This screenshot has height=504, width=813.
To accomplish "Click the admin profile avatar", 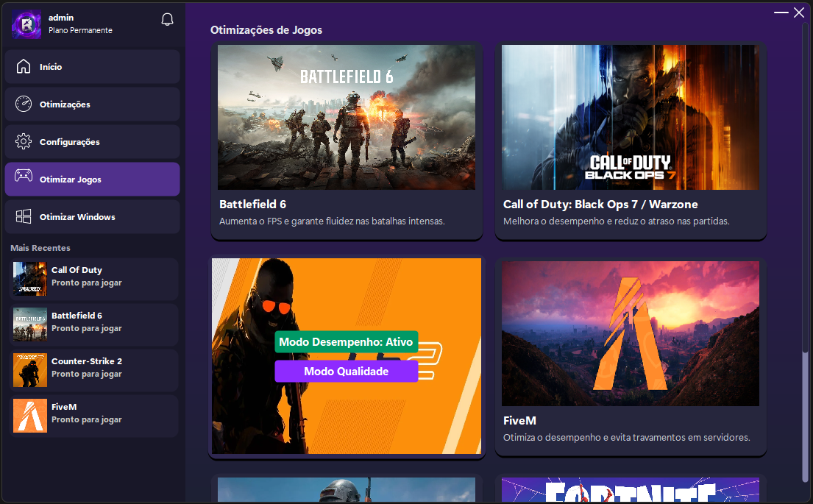I will point(26,24).
